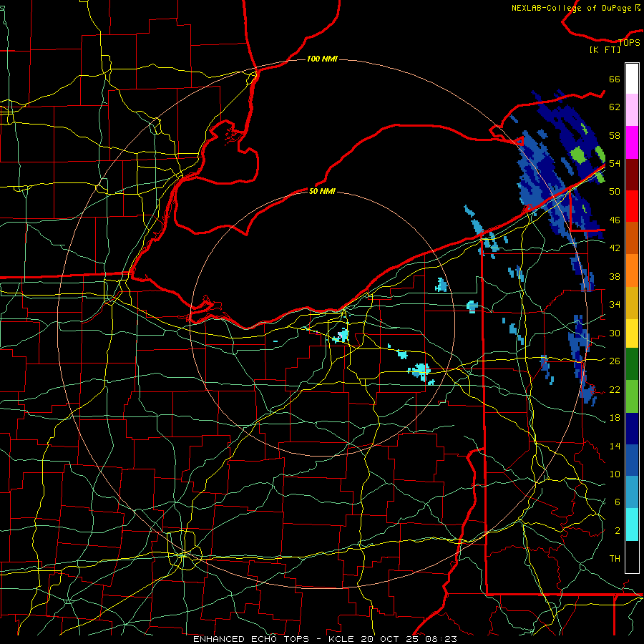644x644 pixels.
Task: Click the 50 NMI range ring label
Action: 322,191
